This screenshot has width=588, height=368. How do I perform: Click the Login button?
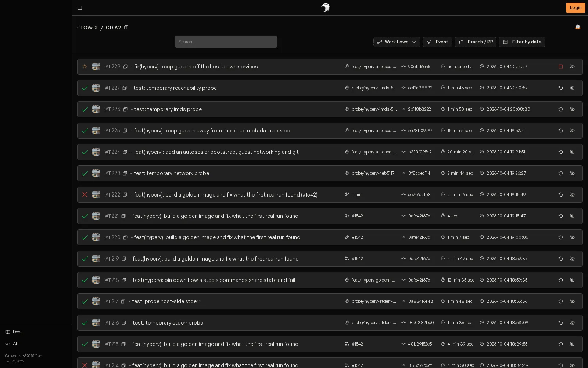pos(576,8)
